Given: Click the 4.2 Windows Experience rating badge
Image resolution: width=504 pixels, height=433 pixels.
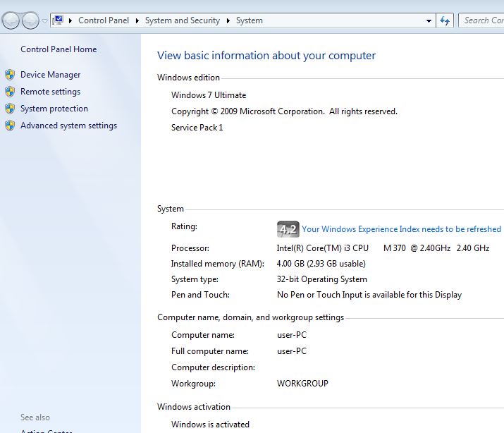Looking at the screenshot, I should point(288,229).
